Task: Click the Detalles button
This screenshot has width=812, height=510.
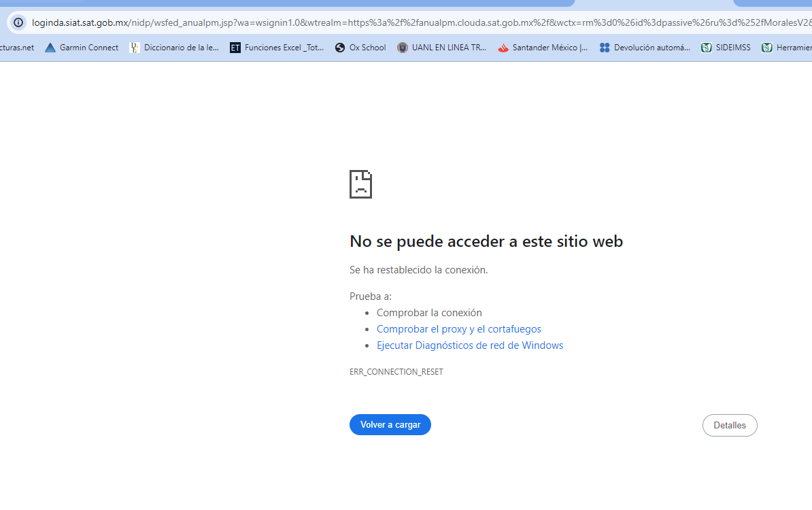Action: pos(730,425)
